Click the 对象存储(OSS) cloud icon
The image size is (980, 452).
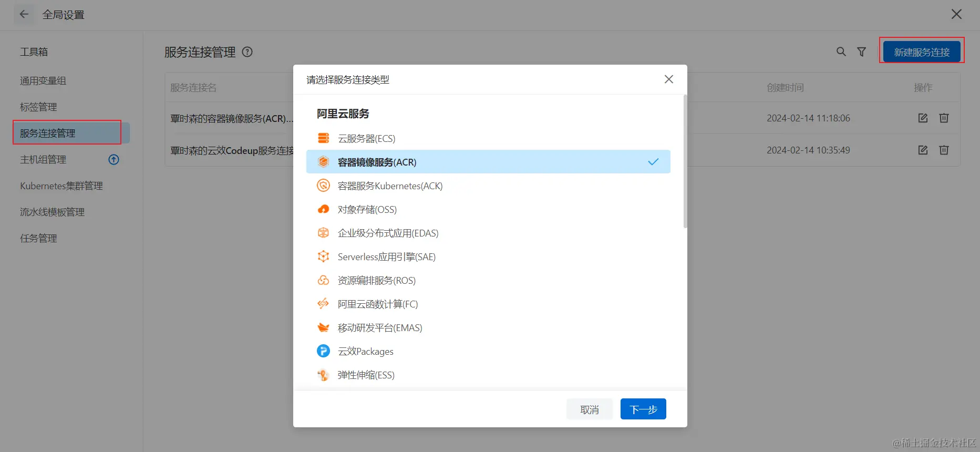pyautogui.click(x=323, y=209)
